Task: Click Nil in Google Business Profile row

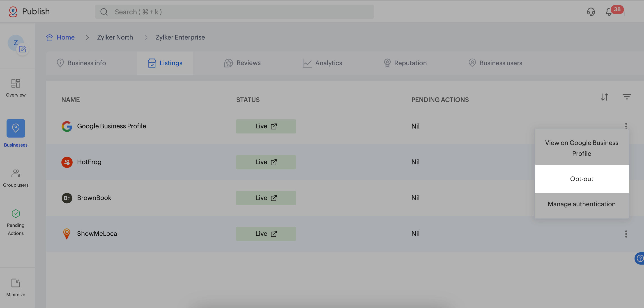Action: coord(416,126)
